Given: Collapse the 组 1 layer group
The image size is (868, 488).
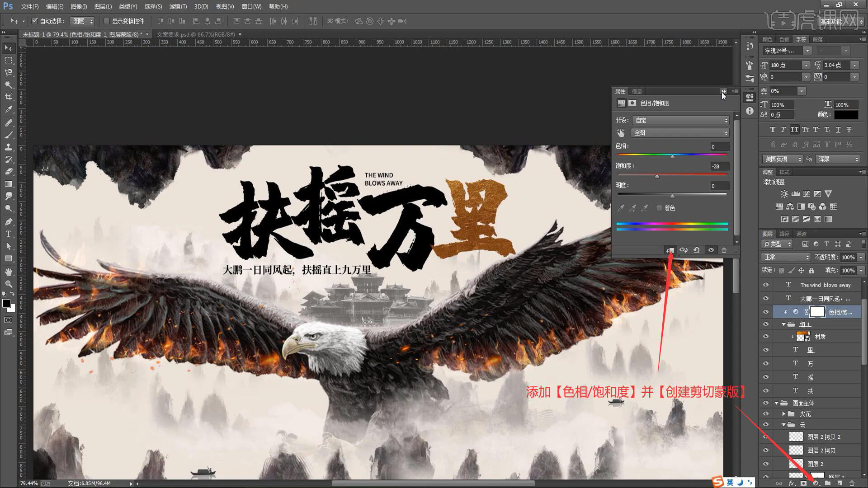Looking at the screenshot, I should 783,324.
